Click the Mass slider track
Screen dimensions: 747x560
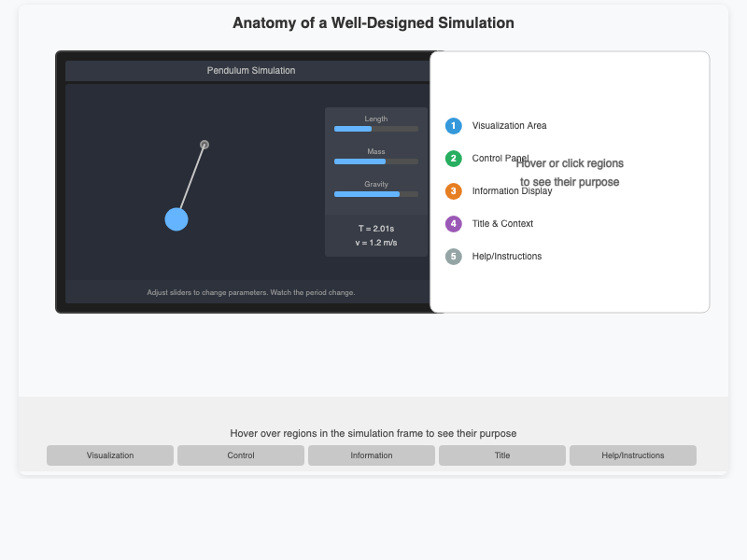point(376,161)
